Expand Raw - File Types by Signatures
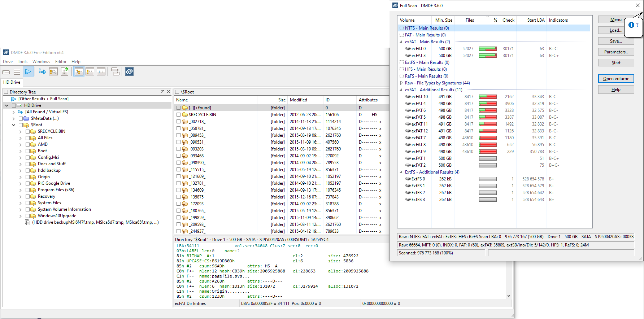The height and width of the screenshot is (319, 644). [401, 83]
